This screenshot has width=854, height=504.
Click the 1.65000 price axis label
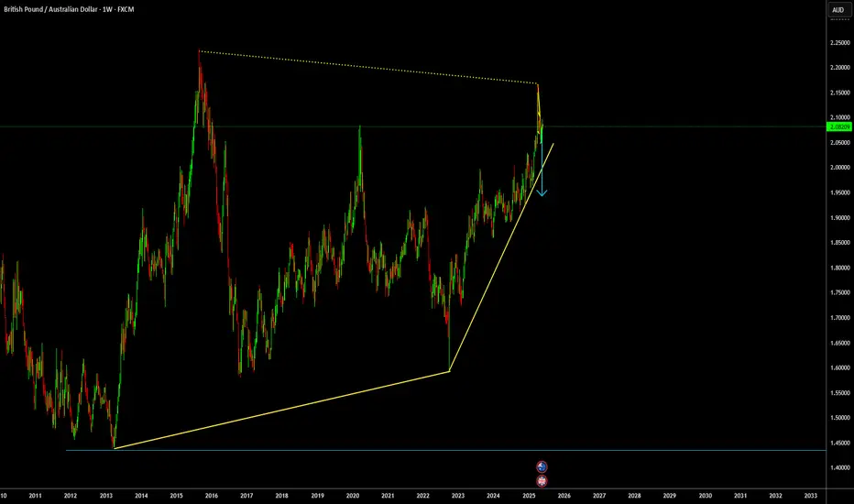(840, 343)
